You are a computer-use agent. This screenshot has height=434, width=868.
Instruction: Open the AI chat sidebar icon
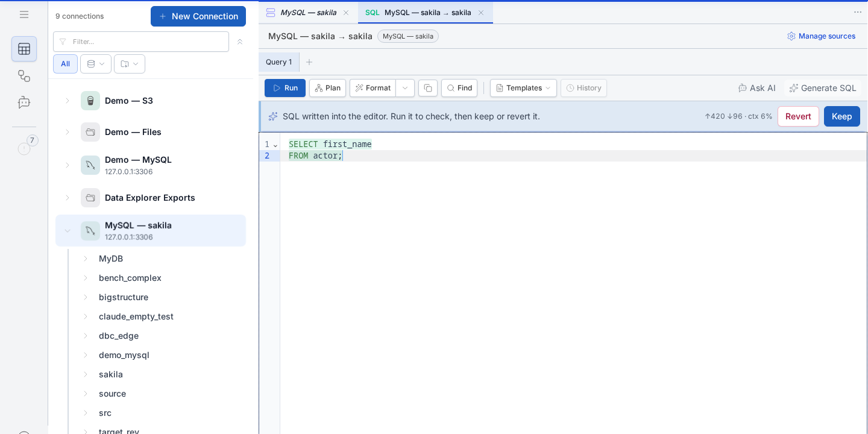tap(24, 102)
